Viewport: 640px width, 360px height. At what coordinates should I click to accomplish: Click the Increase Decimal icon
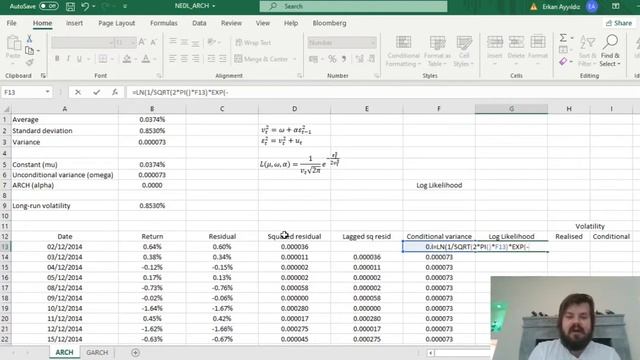tap(360, 59)
